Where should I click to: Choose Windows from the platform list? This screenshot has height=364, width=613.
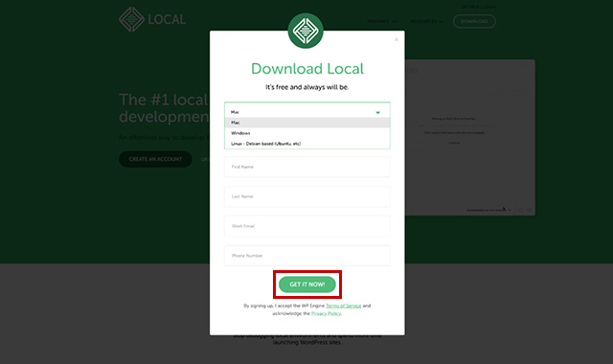click(x=306, y=133)
